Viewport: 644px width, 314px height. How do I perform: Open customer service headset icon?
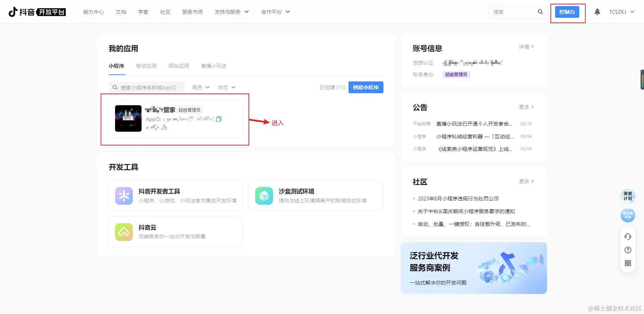tap(628, 237)
